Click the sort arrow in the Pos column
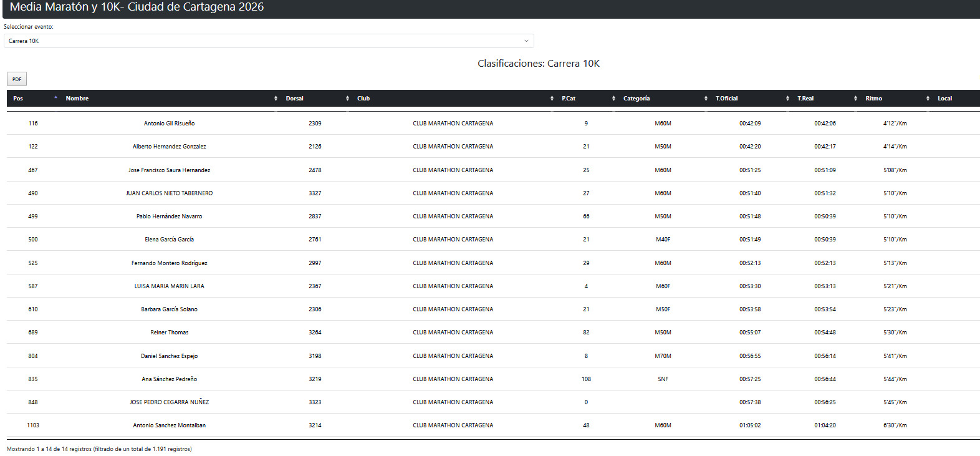The width and height of the screenshot is (980, 456). point(55,98)
